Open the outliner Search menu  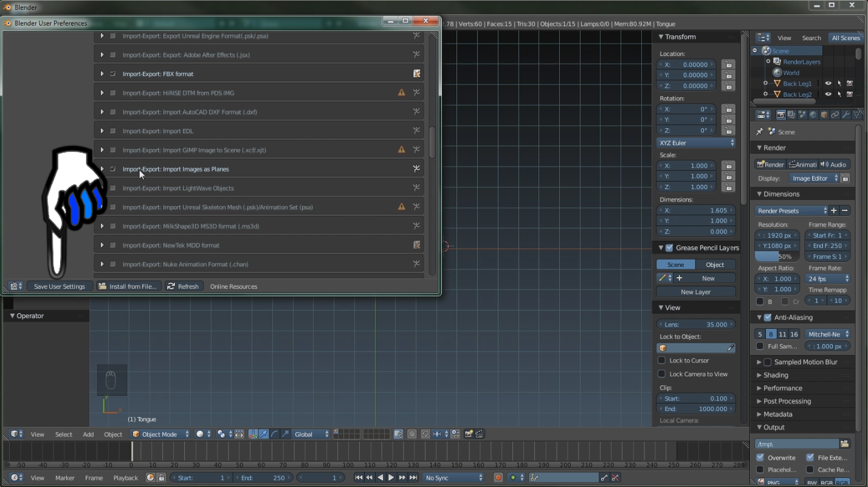click(x=811, y=38)
